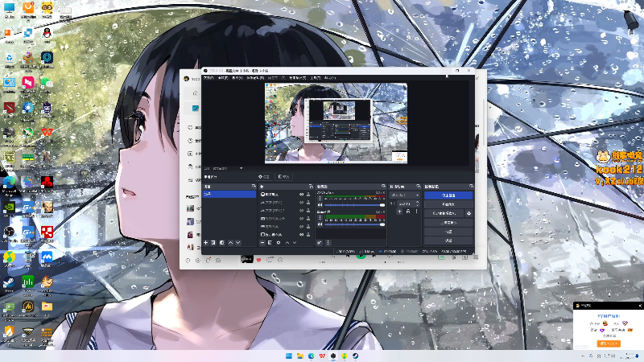Click the Studio Mode button in Controls
This screenshot has width=644, height=362.
pos(448,223)
